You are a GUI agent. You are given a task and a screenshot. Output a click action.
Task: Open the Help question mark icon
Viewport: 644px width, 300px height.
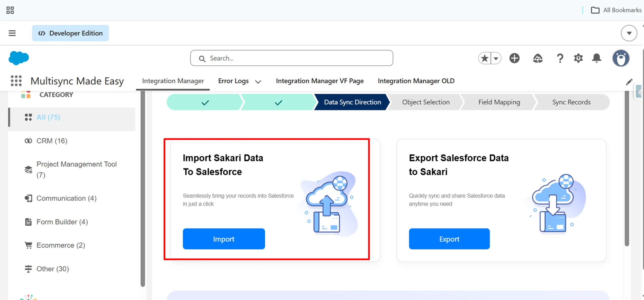560,58
